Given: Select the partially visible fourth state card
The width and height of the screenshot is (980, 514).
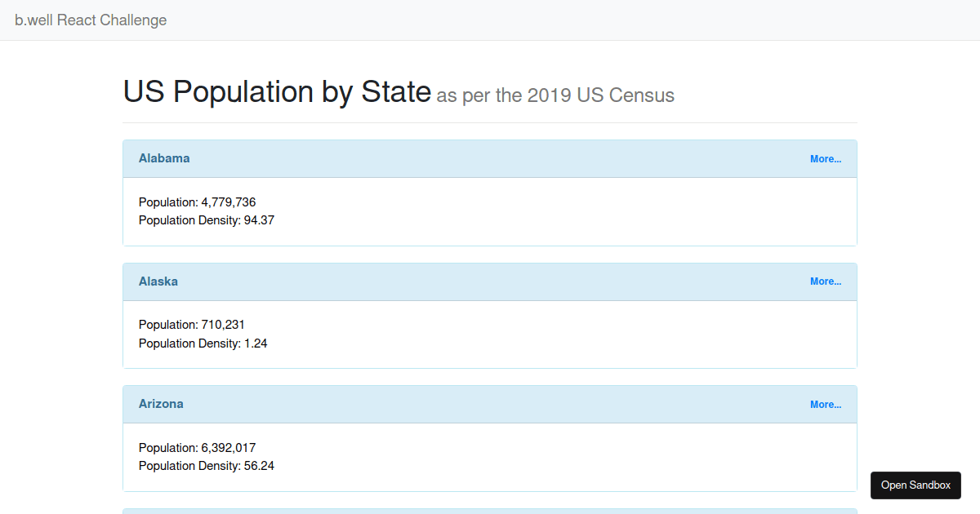Looking at the screenshot, I should (x=490, y=511).
